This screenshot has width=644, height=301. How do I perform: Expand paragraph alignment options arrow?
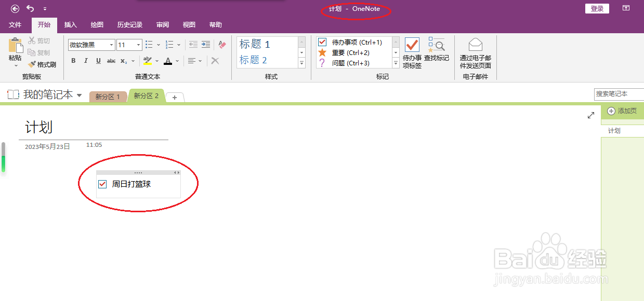(201, 61)
